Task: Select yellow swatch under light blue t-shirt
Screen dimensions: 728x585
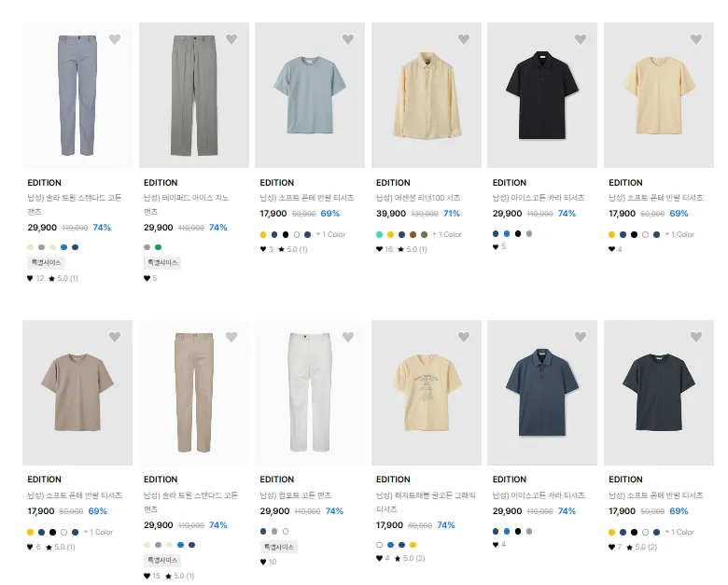Action: tap(263, 234)
